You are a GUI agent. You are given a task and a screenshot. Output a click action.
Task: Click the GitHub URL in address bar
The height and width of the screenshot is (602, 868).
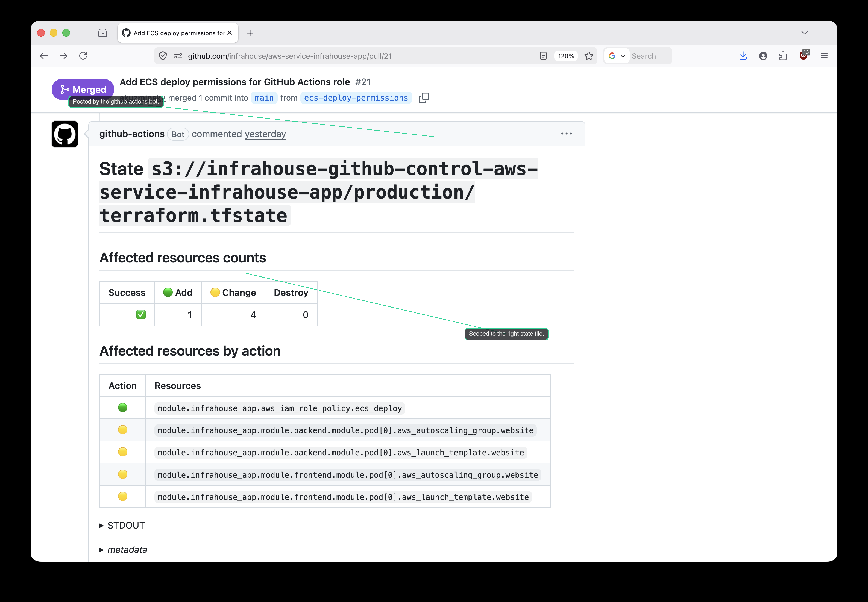(x=289, y=56)
